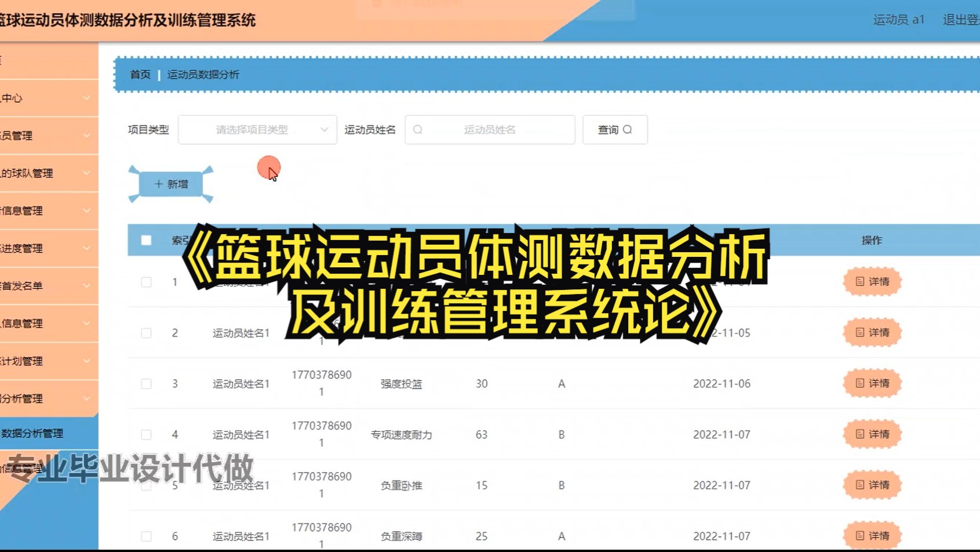980x552 pixels.
Task: Expand the 员管理 sidebar menu chevron
Action: [x=86, y=136]
